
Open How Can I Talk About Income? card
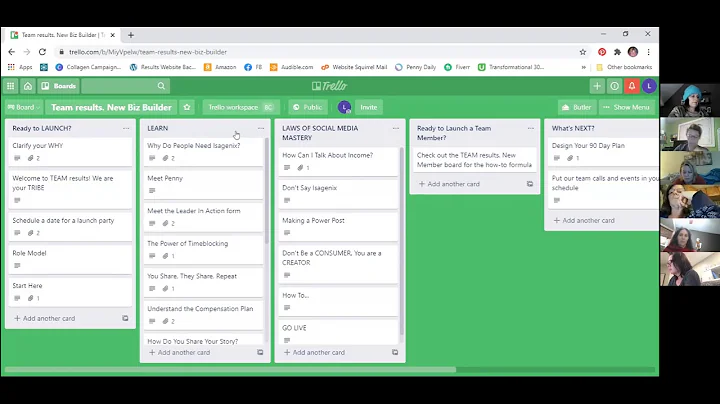point(338,161)
